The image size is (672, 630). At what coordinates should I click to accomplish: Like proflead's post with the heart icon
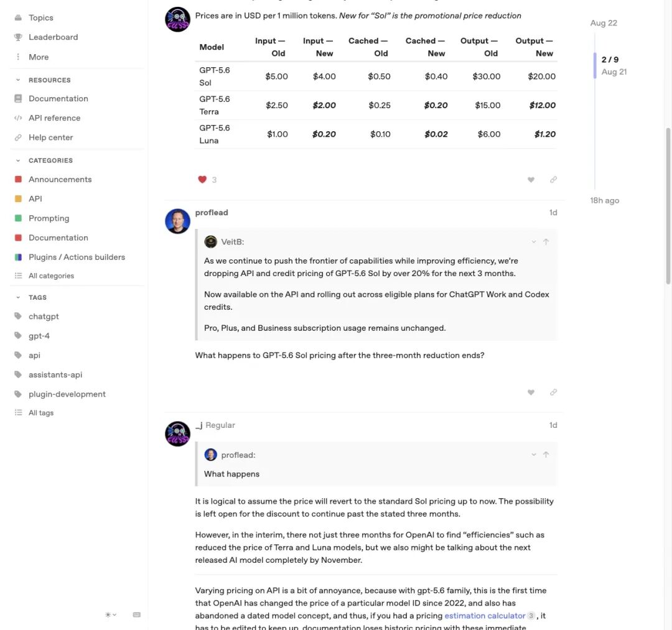pos(531,392)
